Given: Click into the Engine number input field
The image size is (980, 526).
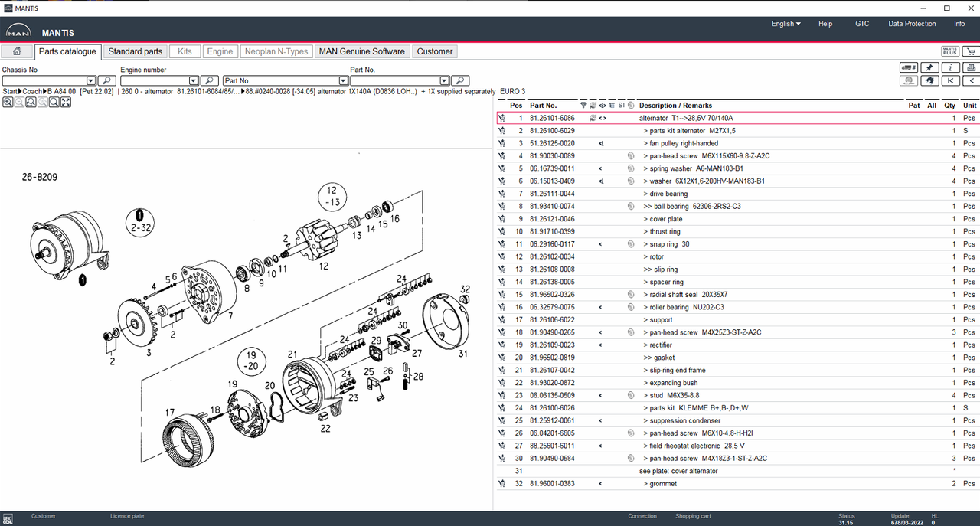Looking at the screenshot, I should click(155, 80).
